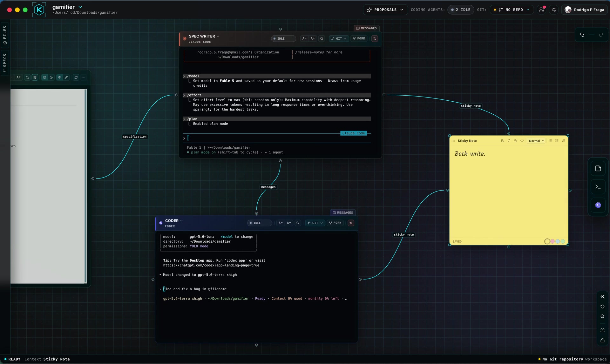The width and height of the screenshot is (610, 364).
Task: Apply strikethrough formatting in Sticky Note
Action: point(515,141)
